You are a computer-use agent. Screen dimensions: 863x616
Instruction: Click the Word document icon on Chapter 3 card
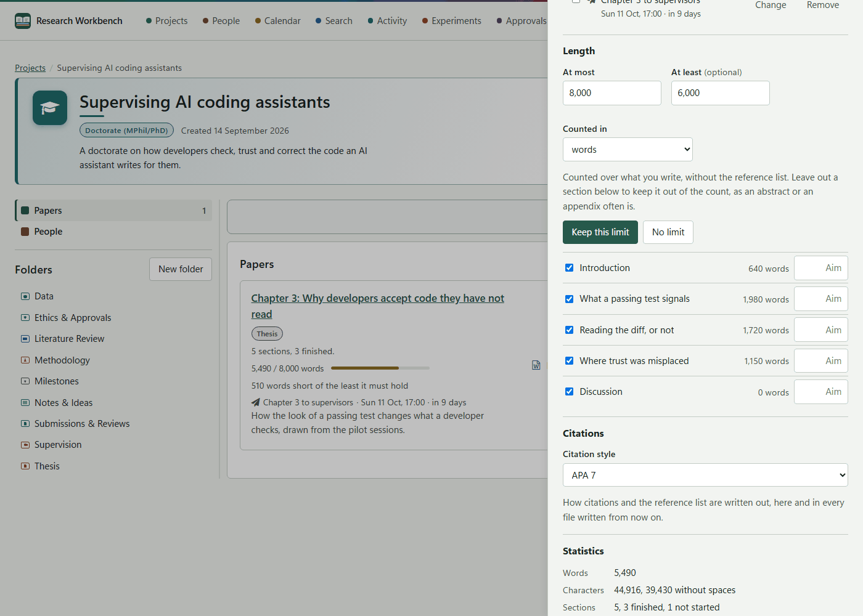[x=536, y=365]
